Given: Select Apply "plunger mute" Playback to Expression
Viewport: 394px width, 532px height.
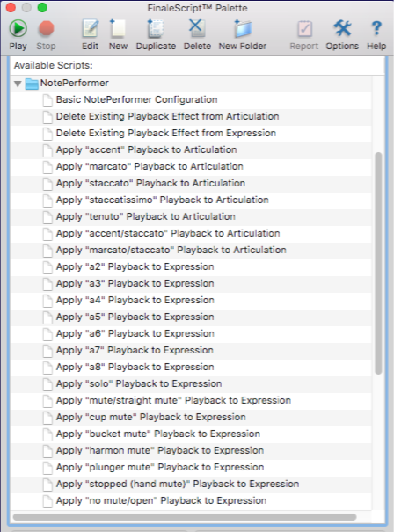Looking at the screenshot, I should (x=160, y=467).
